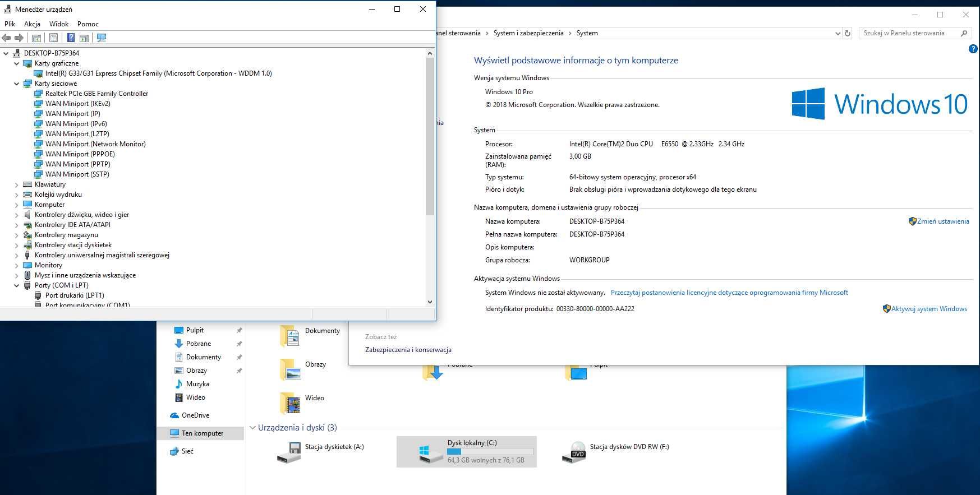Screen dimensions: 980x495
Task: Expand the Kolejki wydruku category
Action: [17, 195]
